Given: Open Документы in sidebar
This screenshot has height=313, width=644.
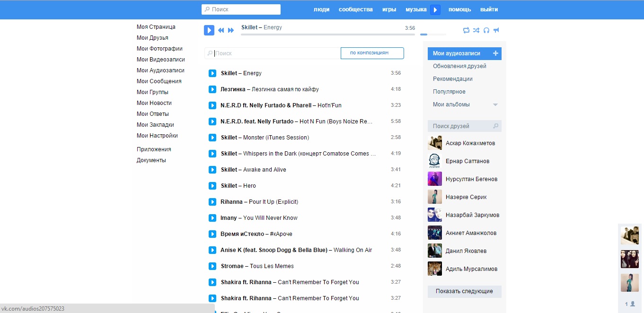Looking at the screenshot, I should click(151, 160).
